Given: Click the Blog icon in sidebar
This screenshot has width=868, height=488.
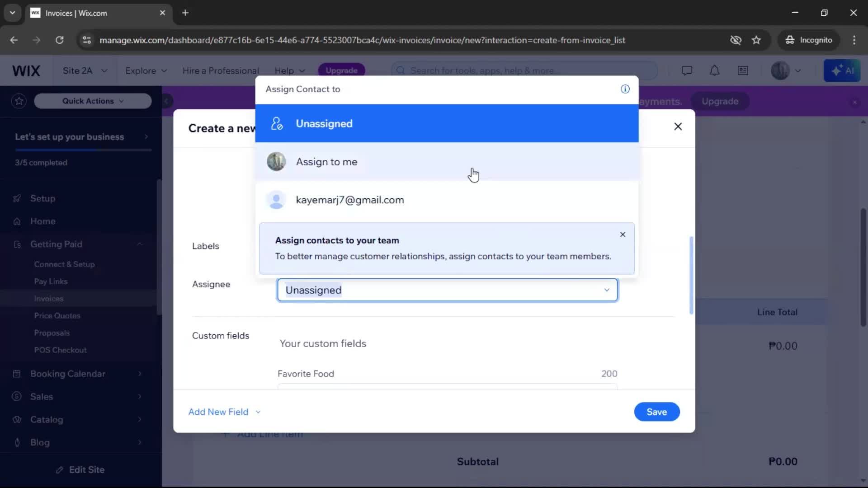Looking at the screenshot, I should coord(17,443).
